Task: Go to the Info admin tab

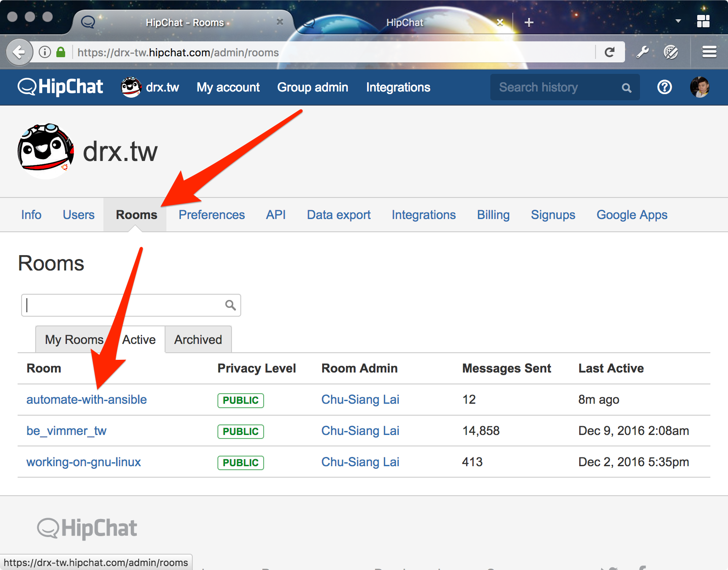Action: pos(31,215)
